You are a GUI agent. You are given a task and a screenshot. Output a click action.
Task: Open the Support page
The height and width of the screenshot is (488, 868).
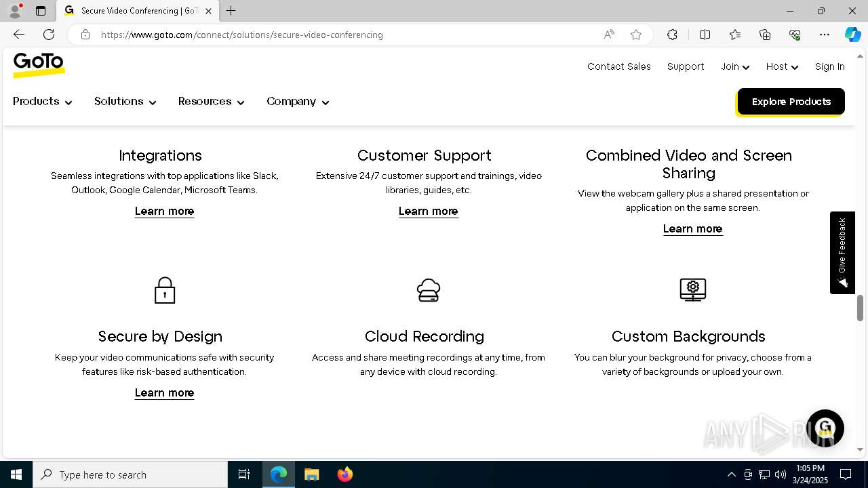[x=686, y=66]
